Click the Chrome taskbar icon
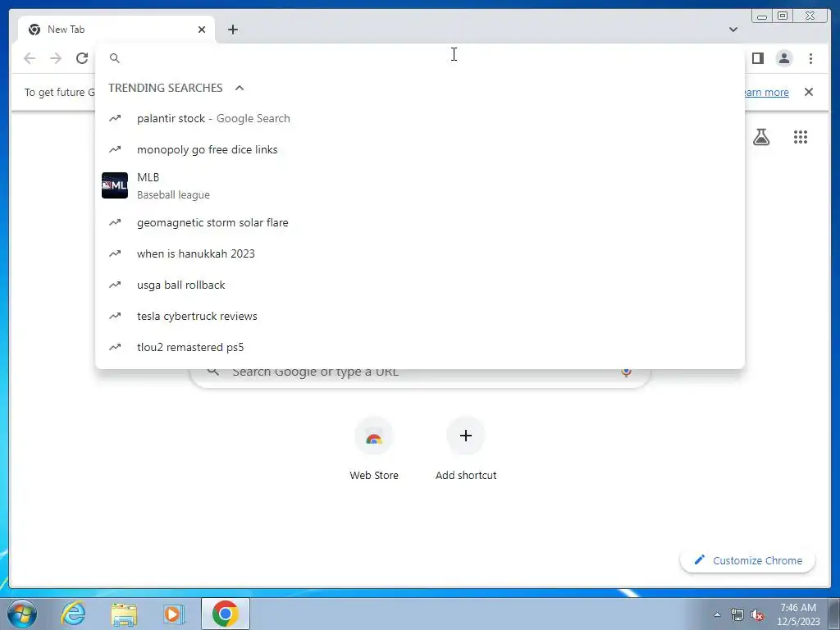This screenshot has height=630, width=840. [225, 614]
